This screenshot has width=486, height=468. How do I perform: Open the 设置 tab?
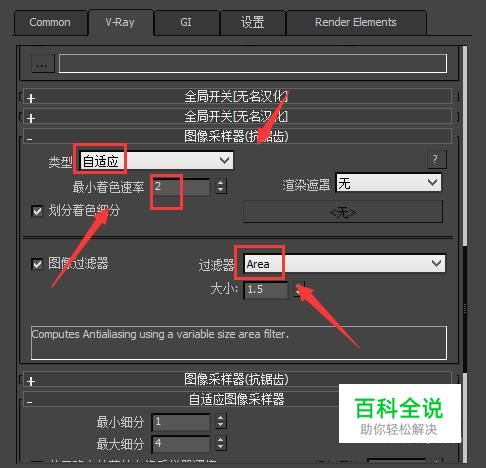[x=252, y=23]
